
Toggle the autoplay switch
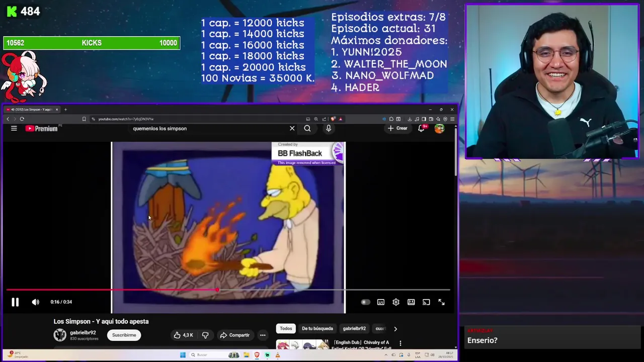[366, 302]
